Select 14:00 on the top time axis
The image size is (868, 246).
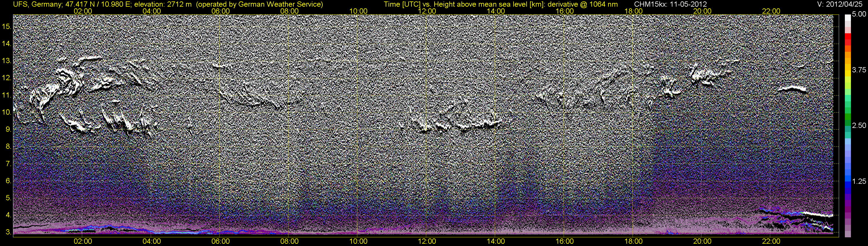point(496,11)
